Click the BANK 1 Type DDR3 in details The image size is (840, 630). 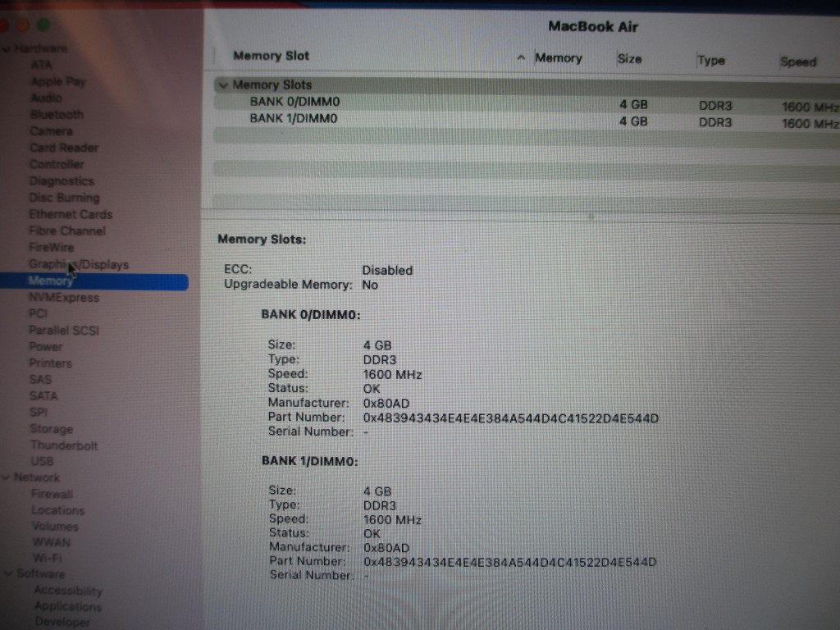click(380, 505)
